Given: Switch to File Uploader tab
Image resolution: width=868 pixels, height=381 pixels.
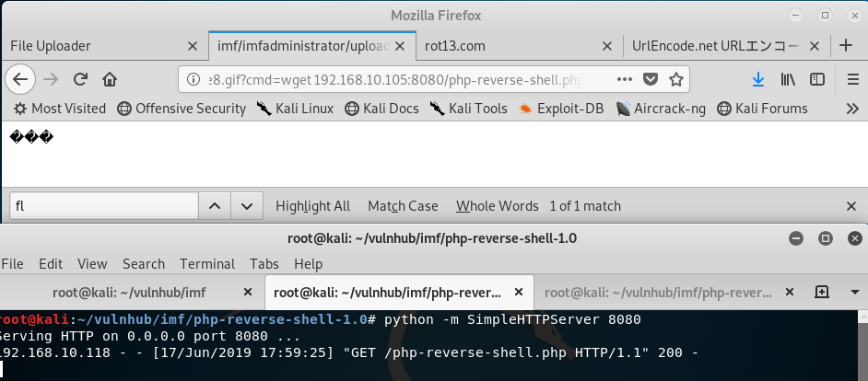Looking at the screenshot, I should (104, 46).
